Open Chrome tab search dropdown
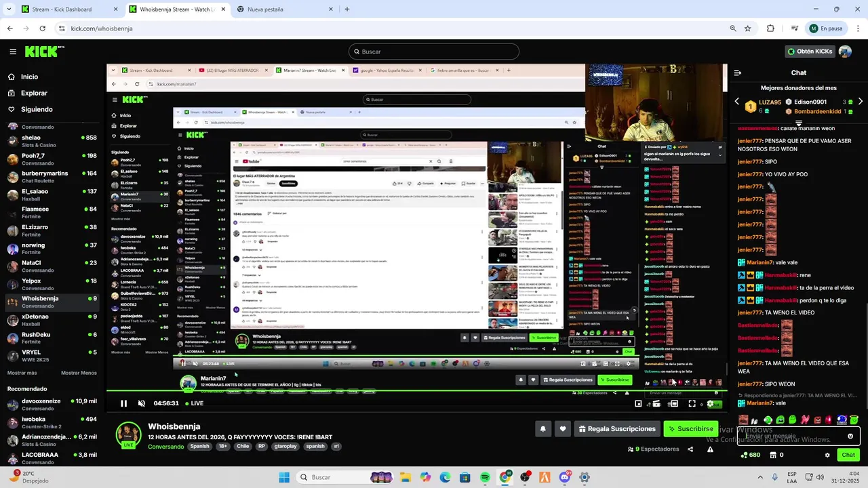Image resolution: width=868 pixels, height=488 pixels. tap(9, 9)
